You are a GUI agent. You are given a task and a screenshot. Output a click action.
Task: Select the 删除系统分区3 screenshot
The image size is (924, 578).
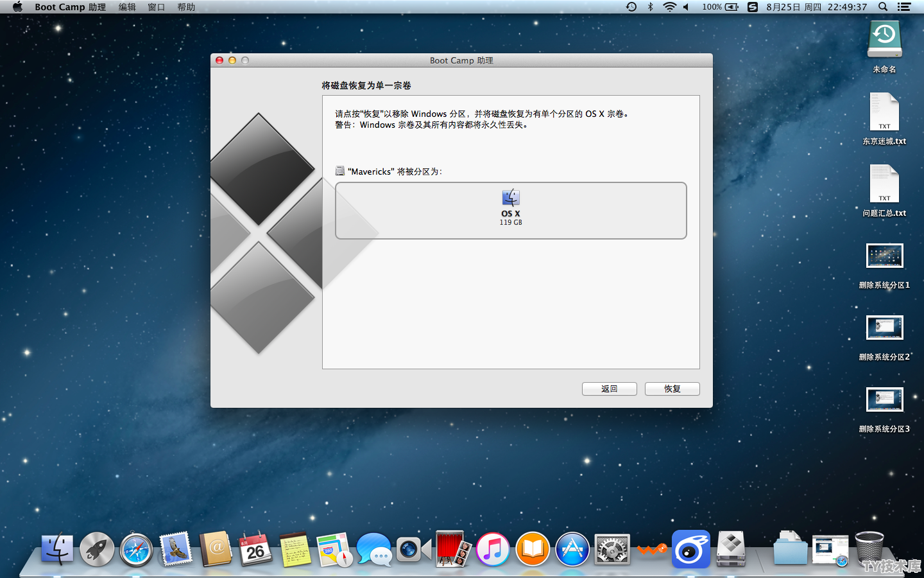tap(885, 399)
